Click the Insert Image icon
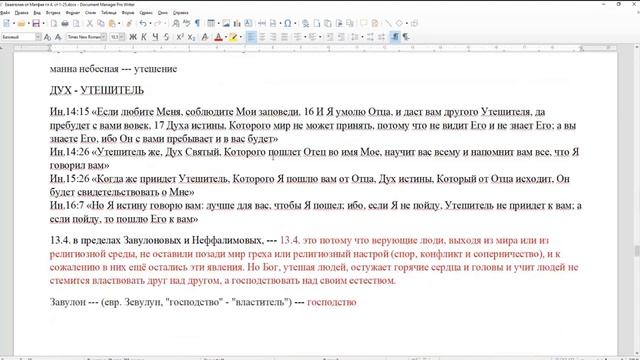This screenshot has height=360, width=640. pyautogui.click(x=226, y=23)
